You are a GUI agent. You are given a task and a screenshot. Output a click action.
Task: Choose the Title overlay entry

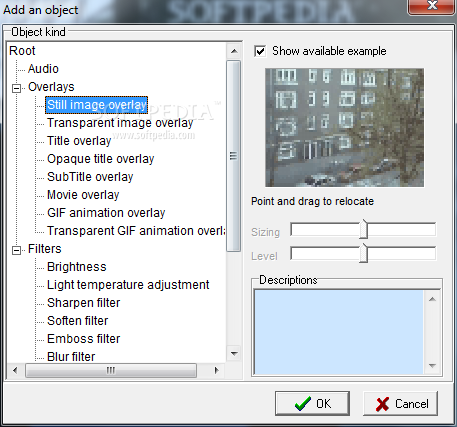[x=79, y=141]
